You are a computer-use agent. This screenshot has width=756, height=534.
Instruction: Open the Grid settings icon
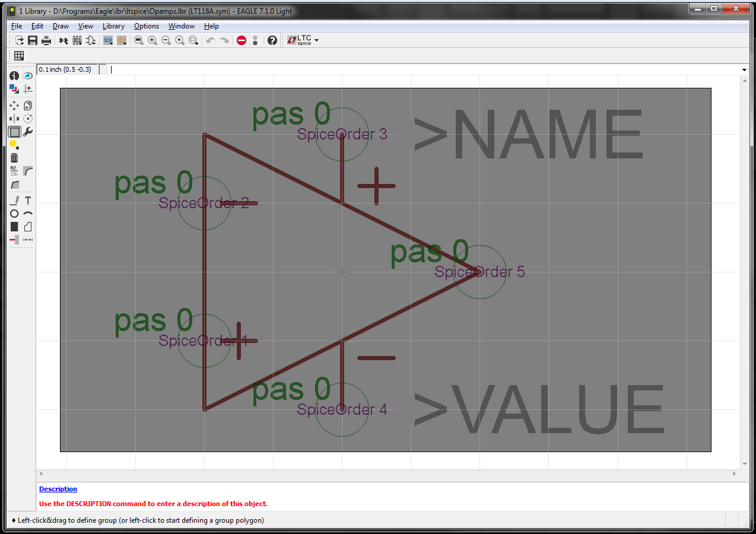(x=19, y=56)
